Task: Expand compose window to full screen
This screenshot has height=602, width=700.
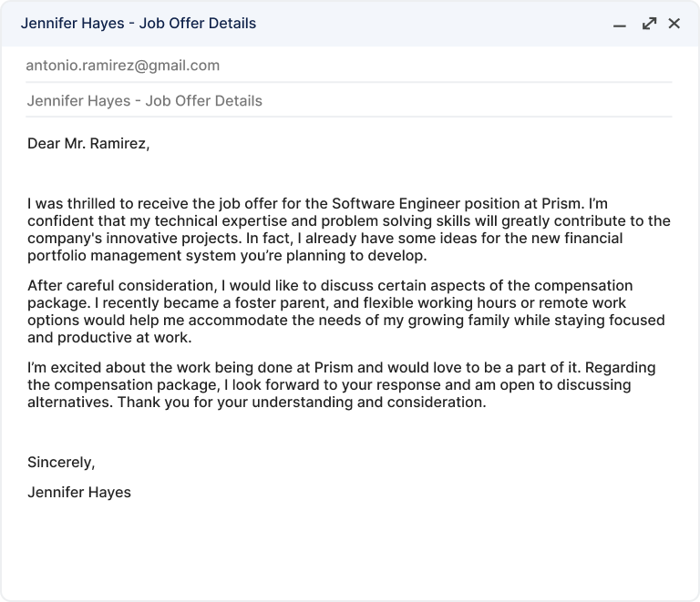Action: coord(649,24)
